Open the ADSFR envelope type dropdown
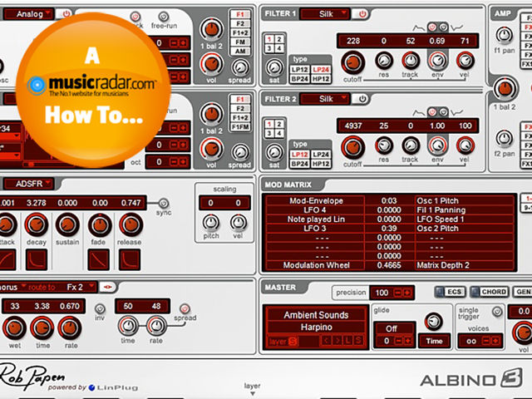Screen dimensions: 532x399 point(29,184)
